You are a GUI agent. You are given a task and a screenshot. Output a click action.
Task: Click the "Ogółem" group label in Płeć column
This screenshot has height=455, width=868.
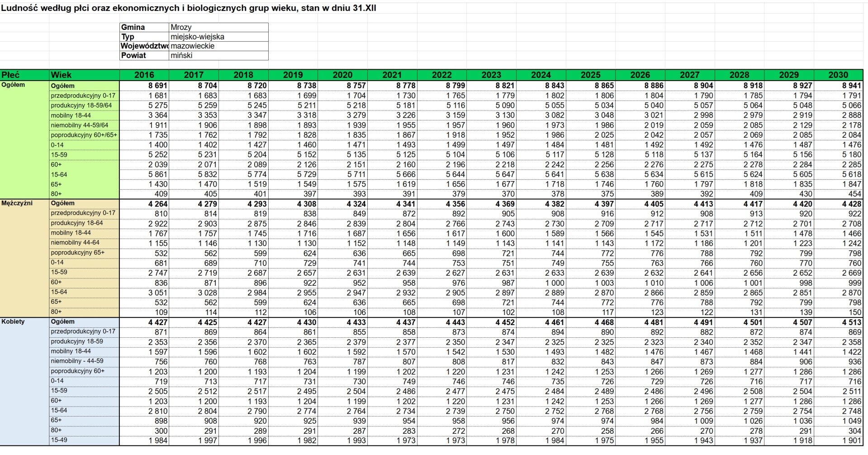(13, 85)
